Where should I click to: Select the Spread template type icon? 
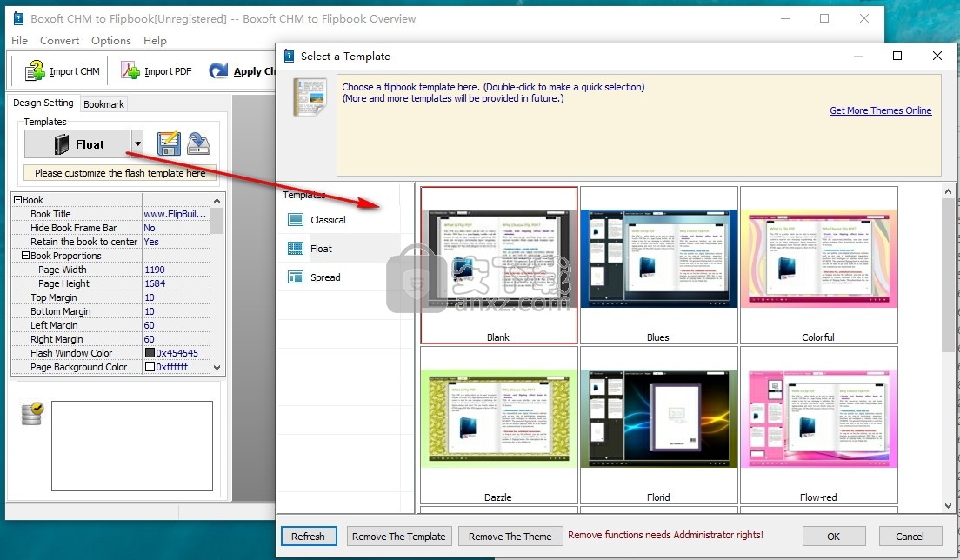tap(296, 277)
